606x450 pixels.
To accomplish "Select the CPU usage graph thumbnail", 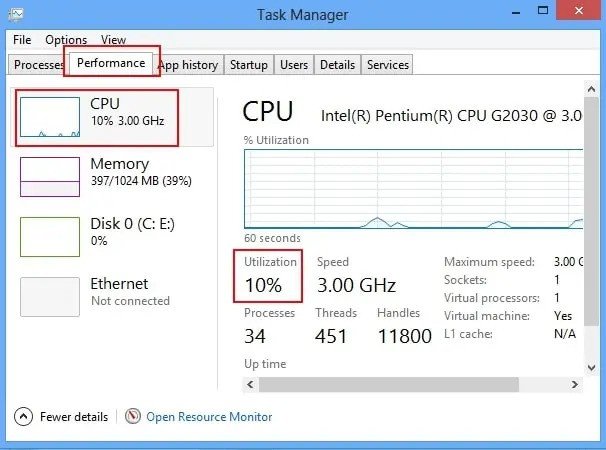I will 50,117.
